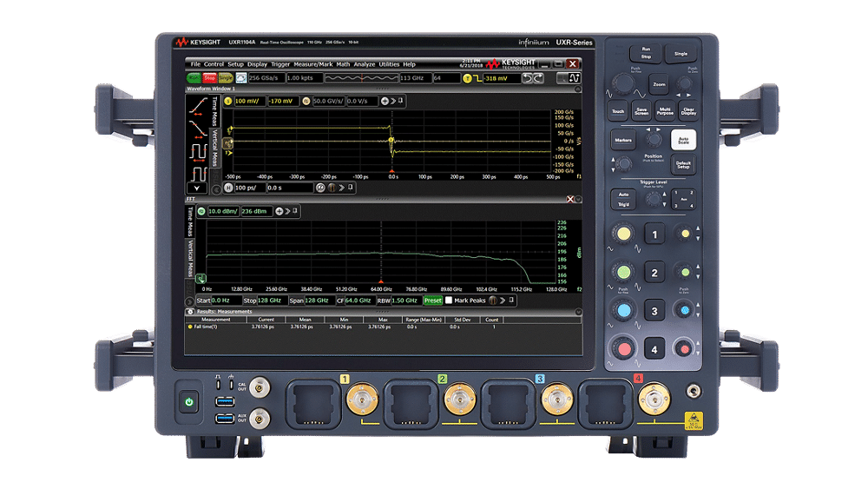Click the pin icon in the channel toolbar
This screenshot has height=489, width=868.
[400, 101]
